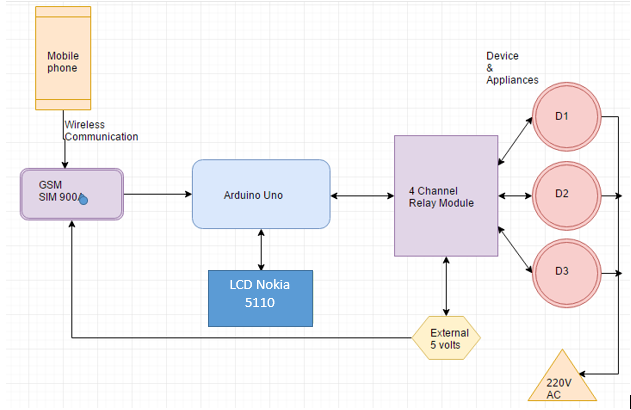
Task: Select the line from External 5 volts to GSM
Action: coord(241,338)
